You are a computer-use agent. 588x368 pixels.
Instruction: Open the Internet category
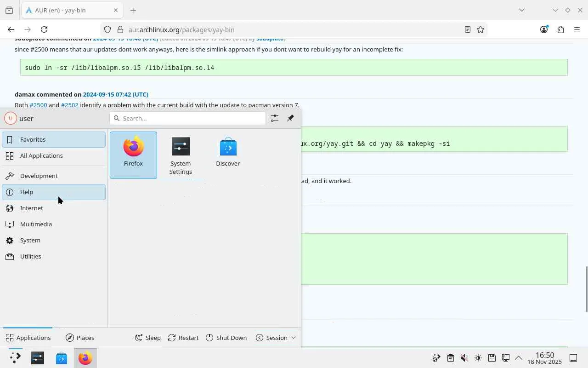pyautogui.click(x=54, y=208)
